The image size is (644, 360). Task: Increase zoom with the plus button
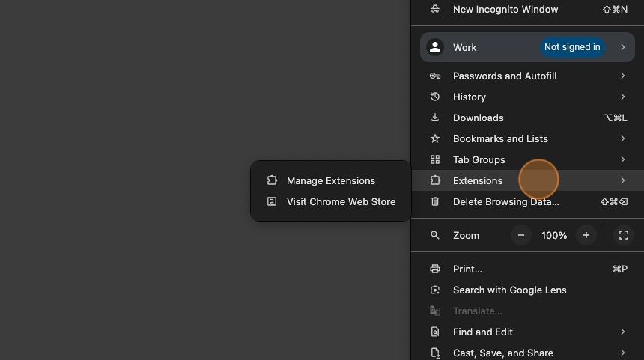coord(586,235)
